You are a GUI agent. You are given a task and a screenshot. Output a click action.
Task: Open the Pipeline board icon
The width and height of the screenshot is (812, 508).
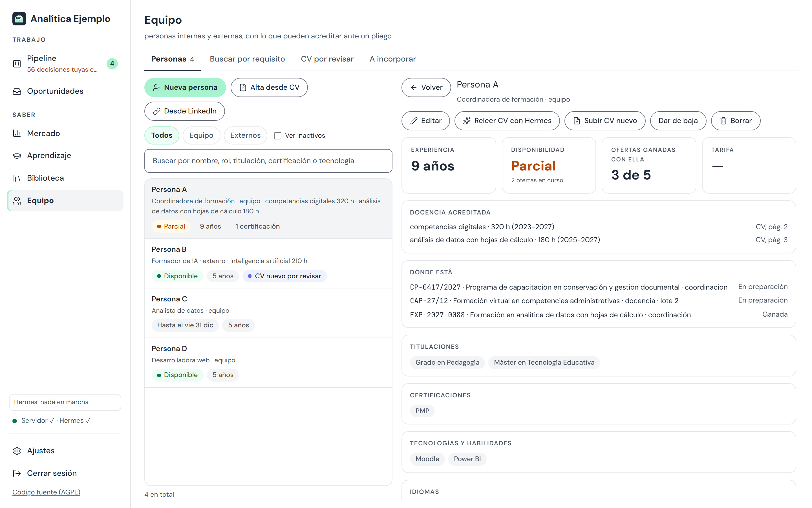[x=17, y=63]
